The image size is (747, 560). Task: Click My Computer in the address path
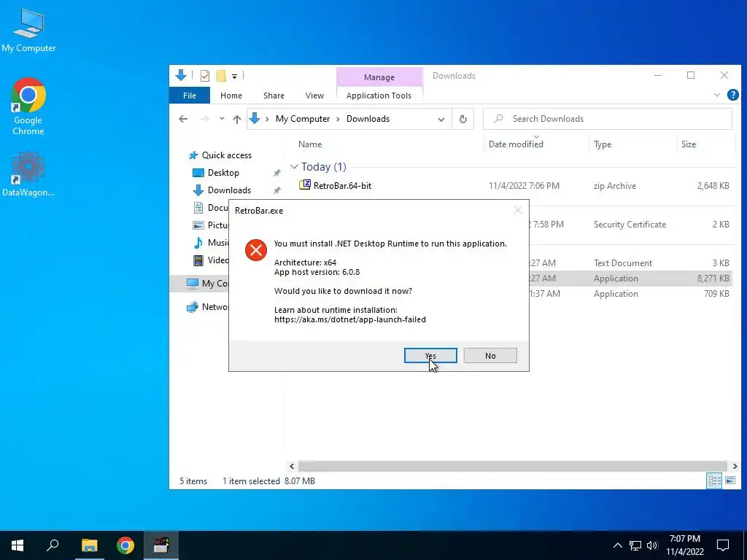(303, 119)
